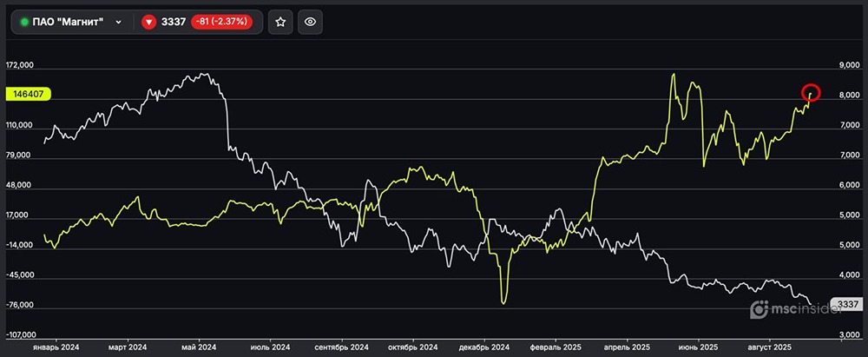Click the green status dot beside Магнит
868x357 pixels.
24,23
